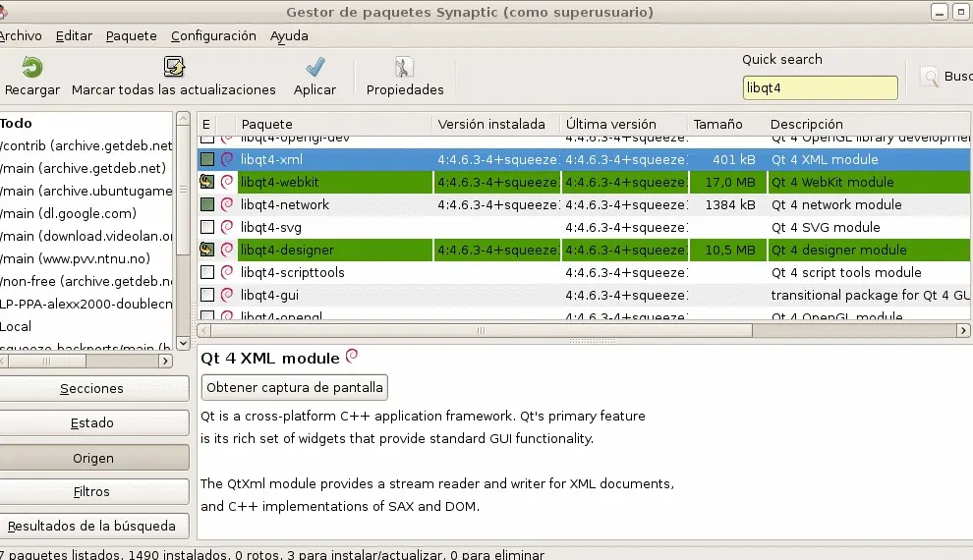Open the Paquete menu
This screenshot has height=560, width=973.
pos(131,36)
